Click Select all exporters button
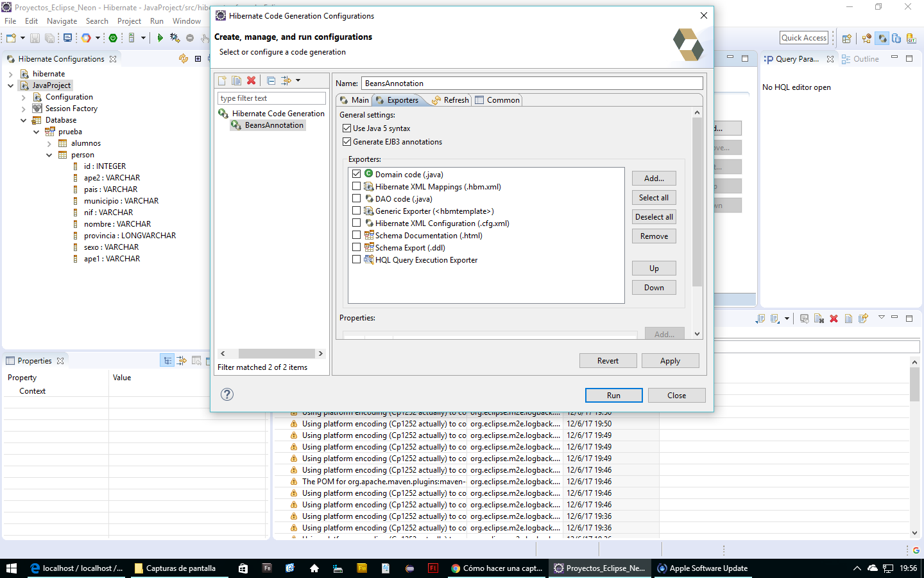Screen dimensions: 924x578 [x=654, y=198]
